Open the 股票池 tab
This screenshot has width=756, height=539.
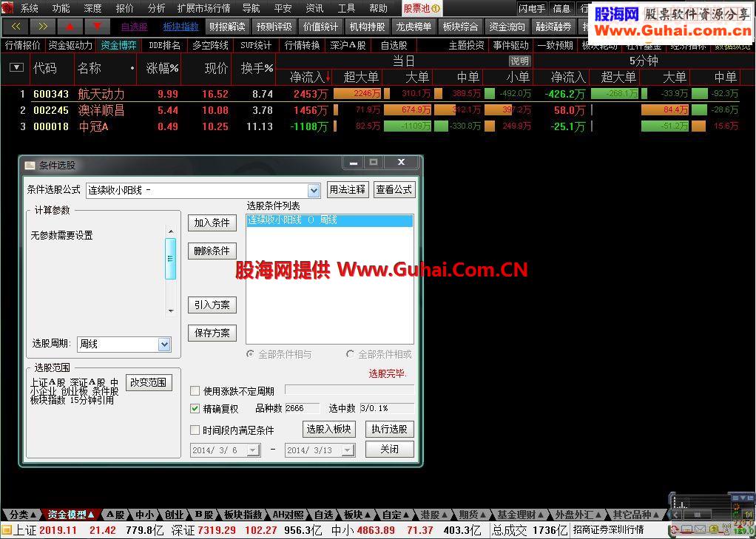pyautogui.click(x=422, y=8)
